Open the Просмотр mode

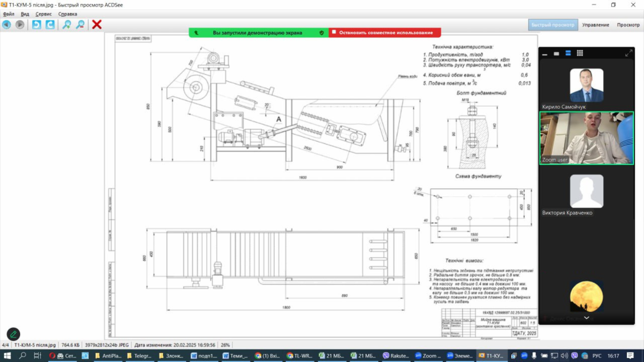[628, 25]
